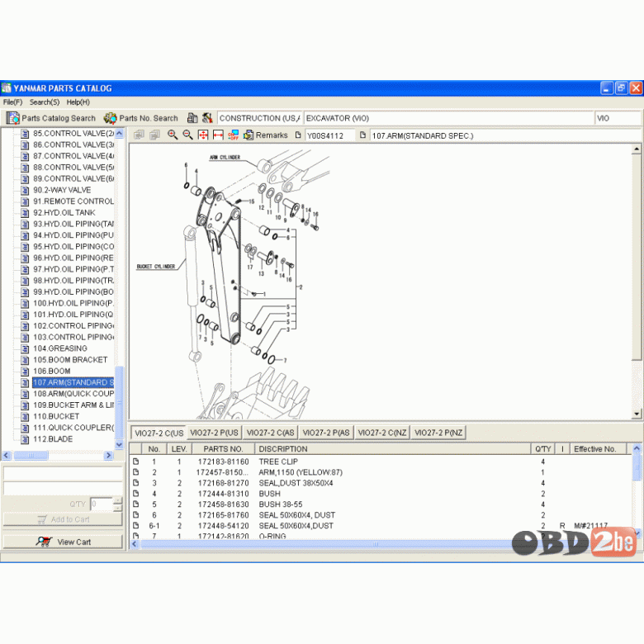The width and height of the screenshot is (644, 644).
Task: Click the Add to Cart button
Action: pyautogui.click(x=63, y=519)
